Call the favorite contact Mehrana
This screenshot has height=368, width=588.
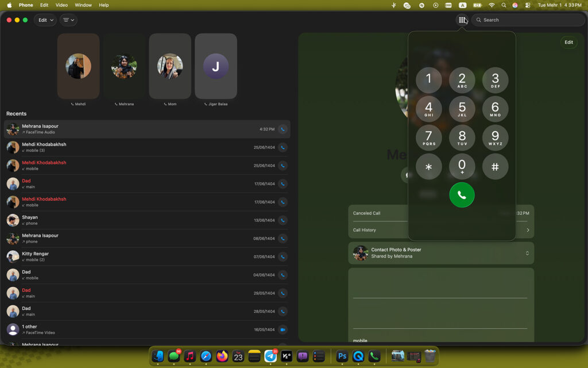click(124, 66)
